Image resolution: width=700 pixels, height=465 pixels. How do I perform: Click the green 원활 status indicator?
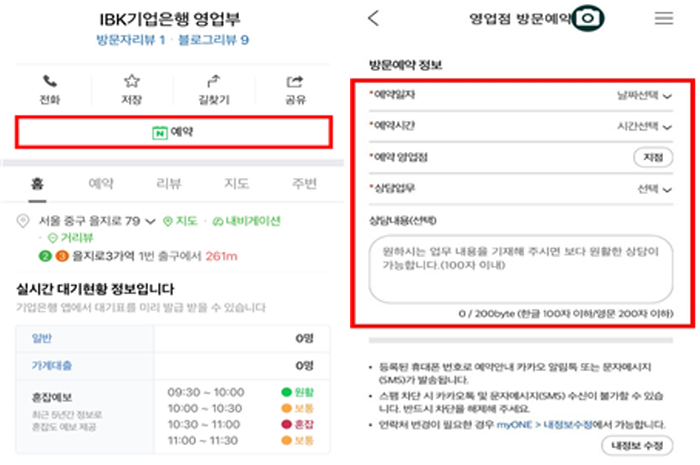pos(298,392)
